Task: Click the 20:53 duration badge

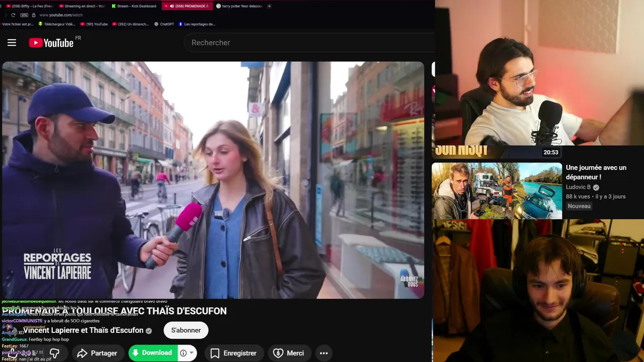Action: pos(550,152)
